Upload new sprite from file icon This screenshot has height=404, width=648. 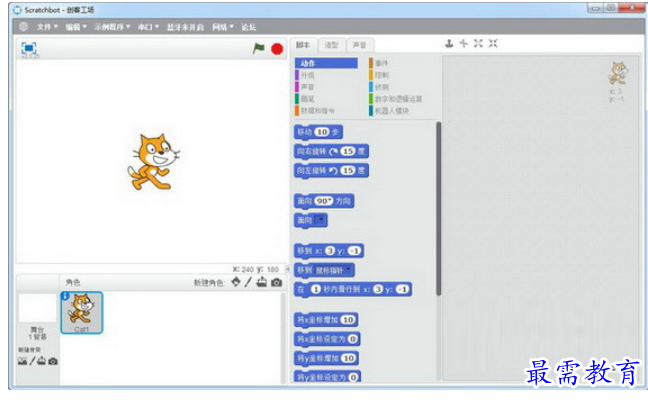[x=262, y=282]
